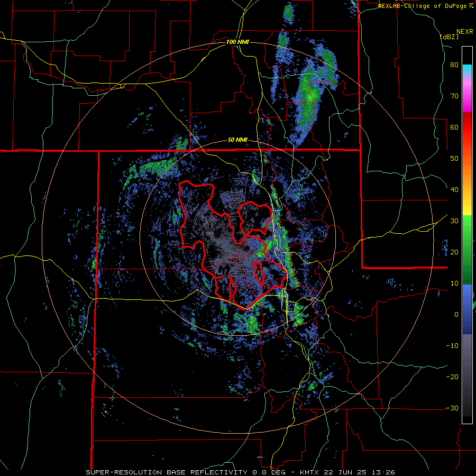Click the -20 value on the dBZ scale
The image size is (476, 476).
pos(452,377)
